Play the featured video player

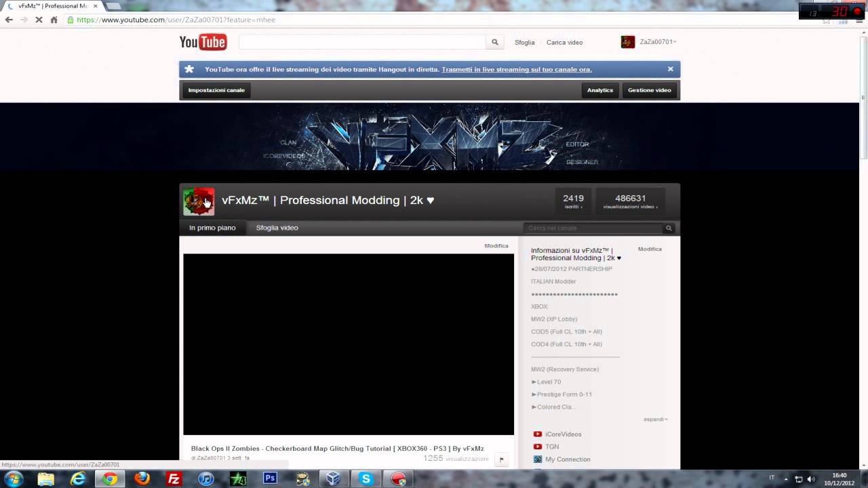click(x=349, y=344)
